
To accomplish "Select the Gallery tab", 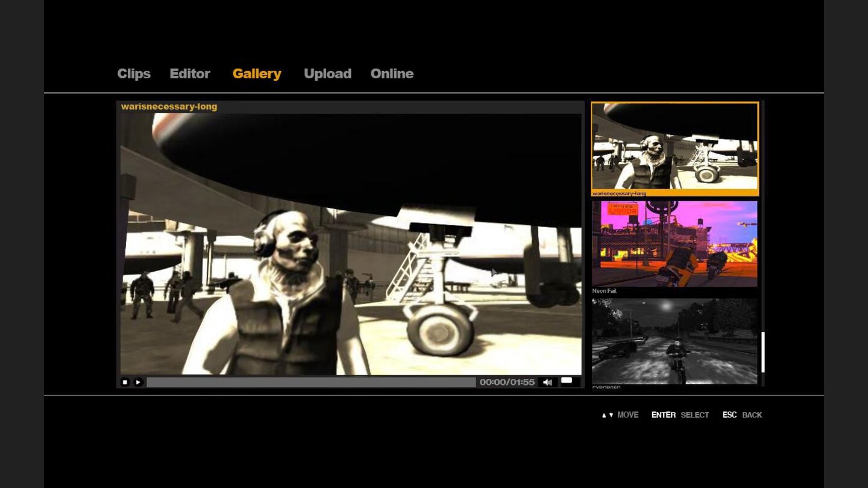I will pos(257,74).
